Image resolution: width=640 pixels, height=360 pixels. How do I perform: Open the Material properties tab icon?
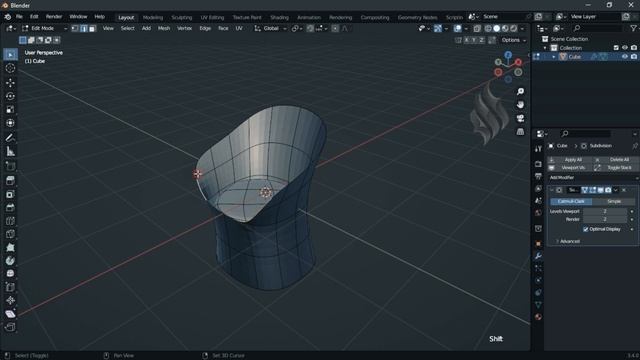tap(538, 317)
